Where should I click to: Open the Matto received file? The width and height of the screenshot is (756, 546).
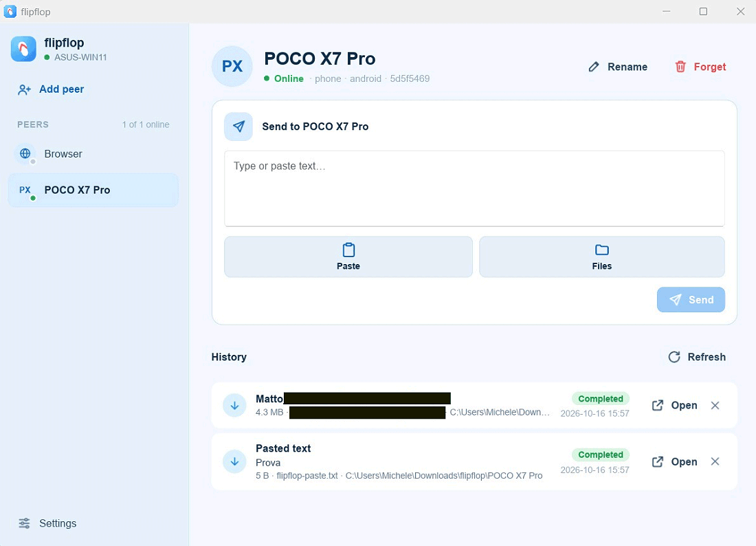[x=674, y=405]
